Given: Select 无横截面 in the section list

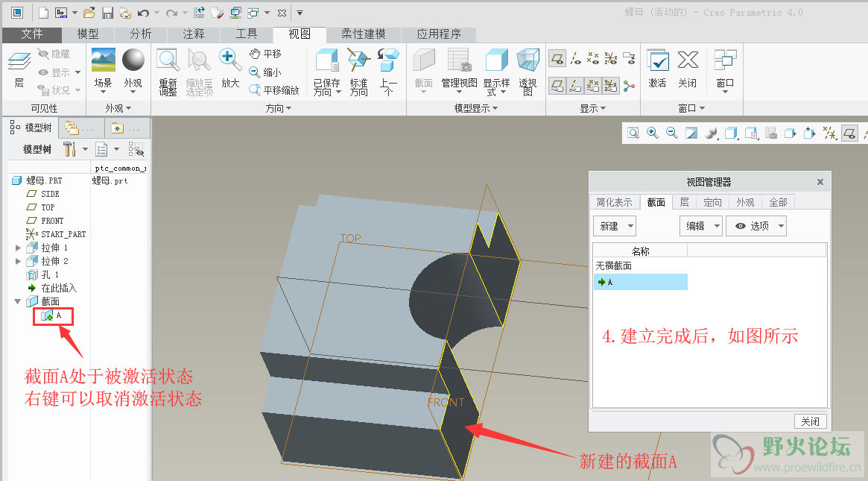Looking at the screenshot, I should pos(613,266).
